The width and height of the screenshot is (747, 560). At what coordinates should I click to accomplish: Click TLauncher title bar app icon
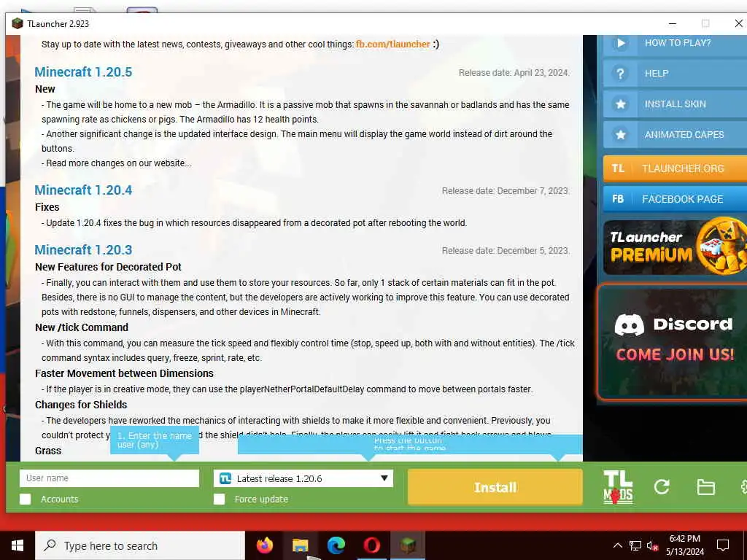18,24
